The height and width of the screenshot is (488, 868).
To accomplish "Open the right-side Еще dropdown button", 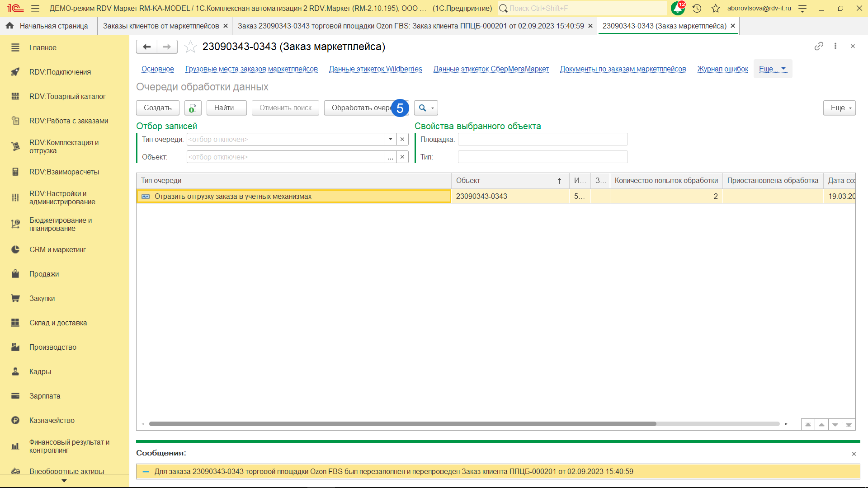I will (x=839, y=108).
